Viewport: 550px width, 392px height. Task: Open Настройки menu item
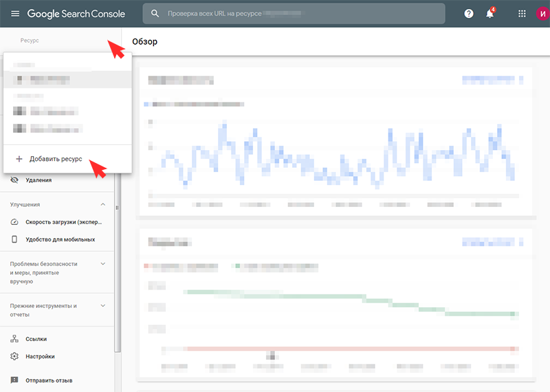click(40, 356)
